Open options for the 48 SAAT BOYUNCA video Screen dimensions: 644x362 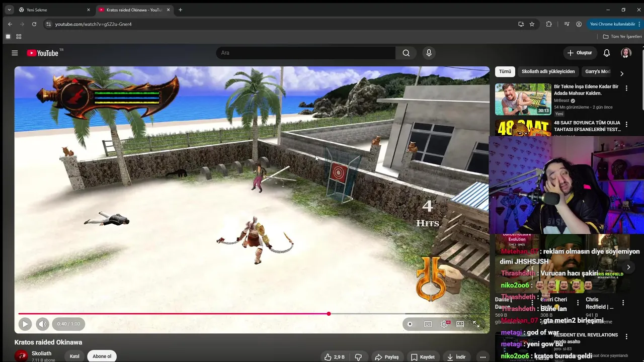626,124
